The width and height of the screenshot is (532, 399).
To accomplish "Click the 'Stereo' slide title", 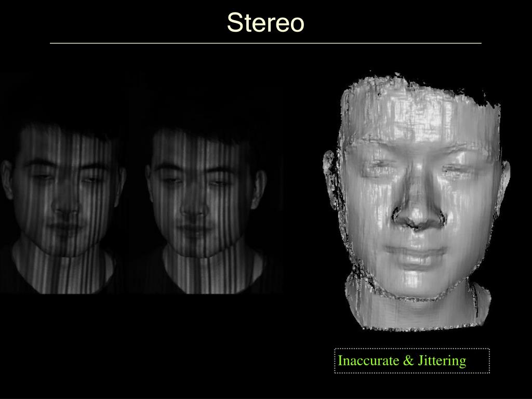I will [265, 23].
